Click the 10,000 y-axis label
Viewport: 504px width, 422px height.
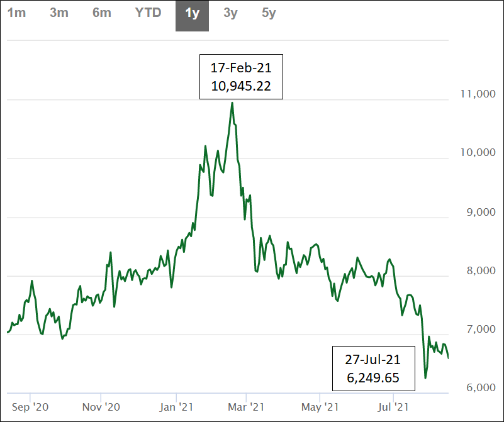[x=475, y=153]
